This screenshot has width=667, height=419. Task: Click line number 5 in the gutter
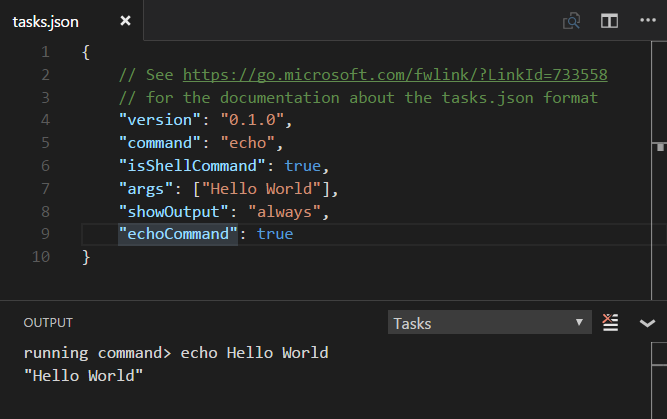[45, 143]
